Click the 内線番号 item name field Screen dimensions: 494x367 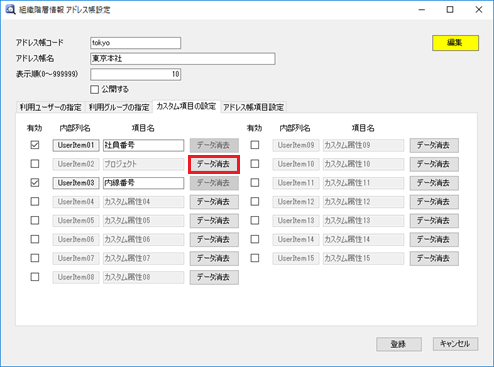pos(143,183)
